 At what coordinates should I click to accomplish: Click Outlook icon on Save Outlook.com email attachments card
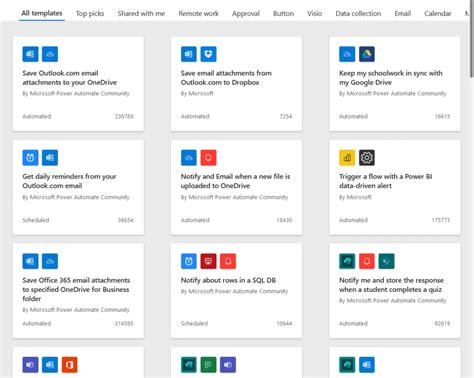[x=30, y=54]
